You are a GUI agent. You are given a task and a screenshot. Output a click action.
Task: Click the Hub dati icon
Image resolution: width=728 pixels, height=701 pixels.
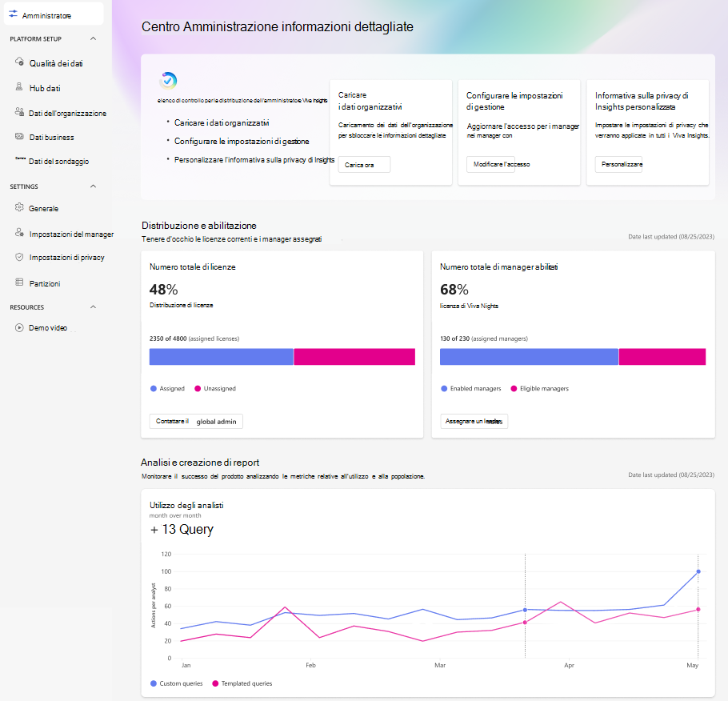[19, 87]
